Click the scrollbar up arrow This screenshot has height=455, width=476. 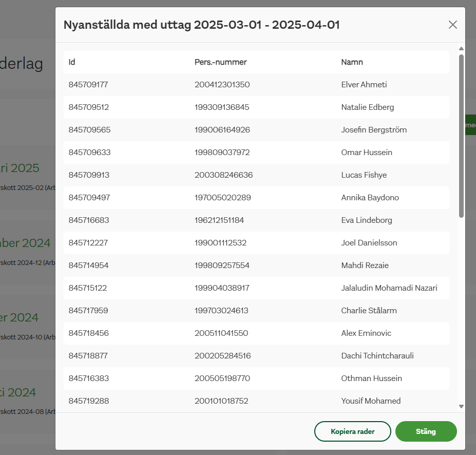[x=461, y=49]
